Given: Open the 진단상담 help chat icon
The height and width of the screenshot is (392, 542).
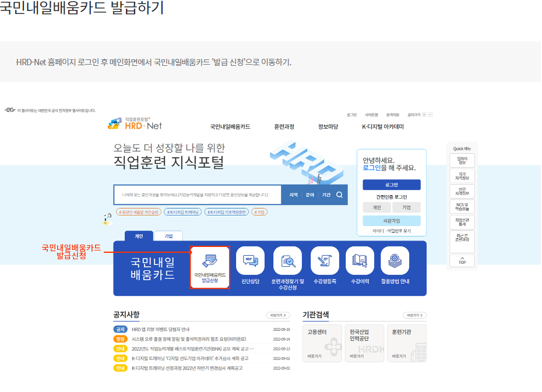Looking at the screenshot, I should pos(250,261).
